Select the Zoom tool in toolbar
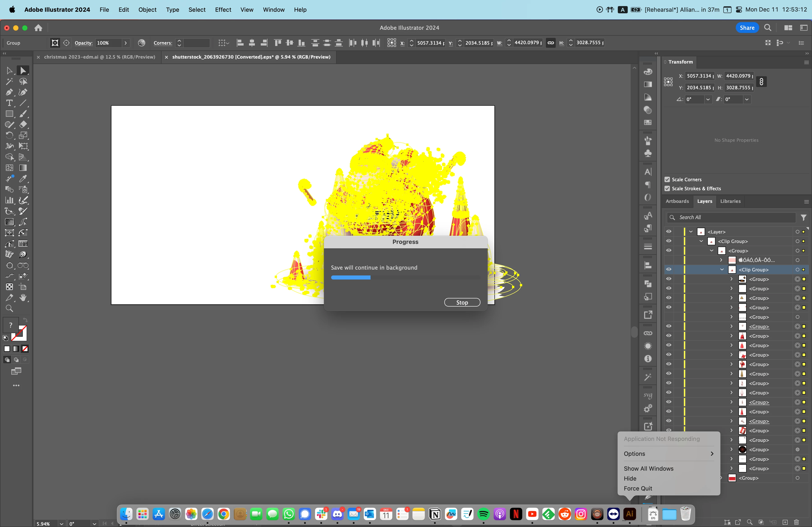812x527 pixels. point(9,309)
